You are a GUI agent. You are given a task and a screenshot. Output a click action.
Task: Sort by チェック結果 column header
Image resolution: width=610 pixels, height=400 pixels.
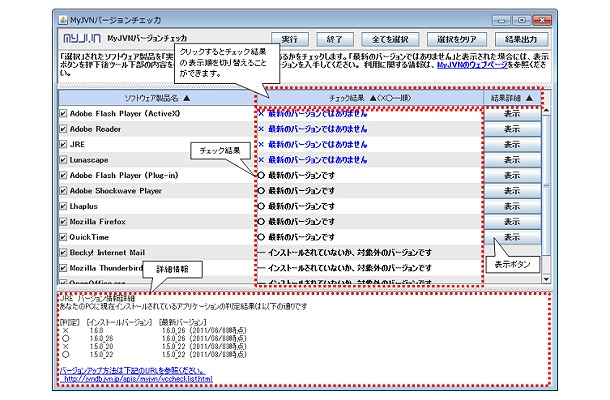click(x=370, y=98)
